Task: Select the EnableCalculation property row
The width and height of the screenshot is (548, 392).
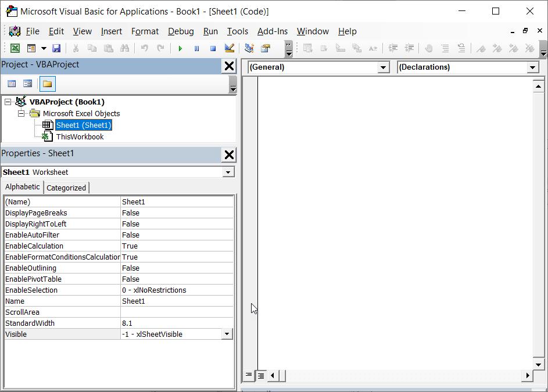Action: 119,246
